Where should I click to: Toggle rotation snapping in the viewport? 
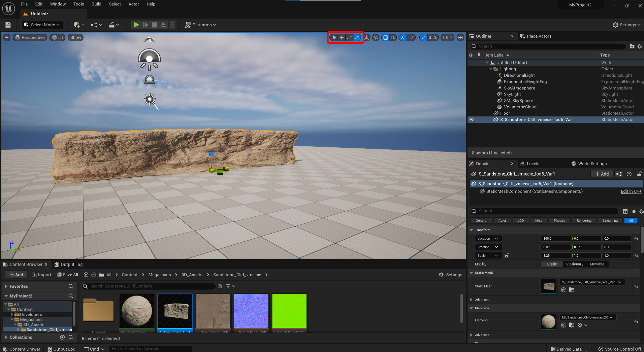click(x=403, y=37)
